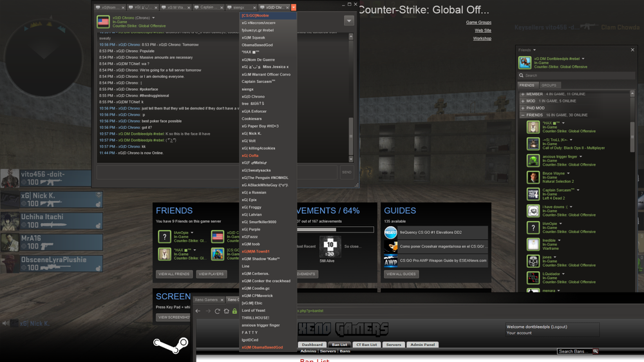
Task: Open the chat options dropdown button
Action: (348, 21)
